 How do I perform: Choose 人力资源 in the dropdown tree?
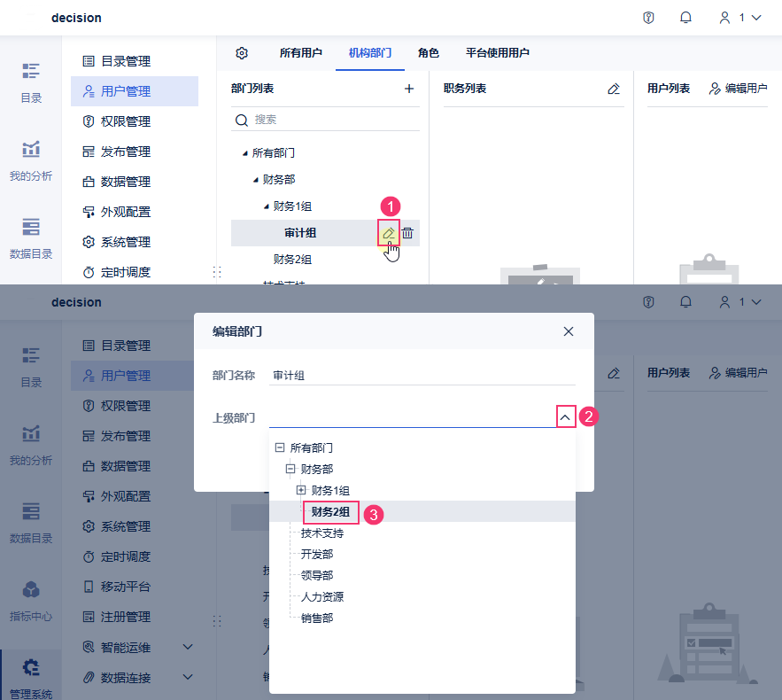322,597
